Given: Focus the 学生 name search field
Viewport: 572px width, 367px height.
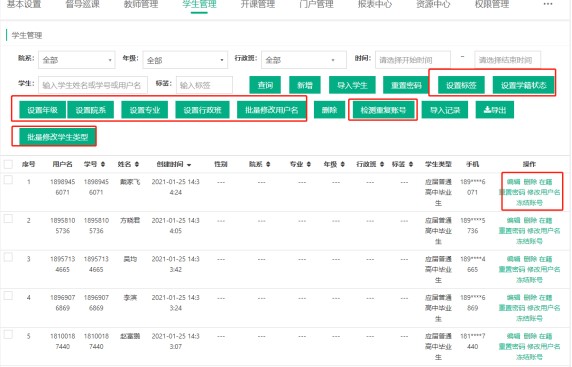Looking at the screenshot, I should pyautogui.click(x=93, y=85).
